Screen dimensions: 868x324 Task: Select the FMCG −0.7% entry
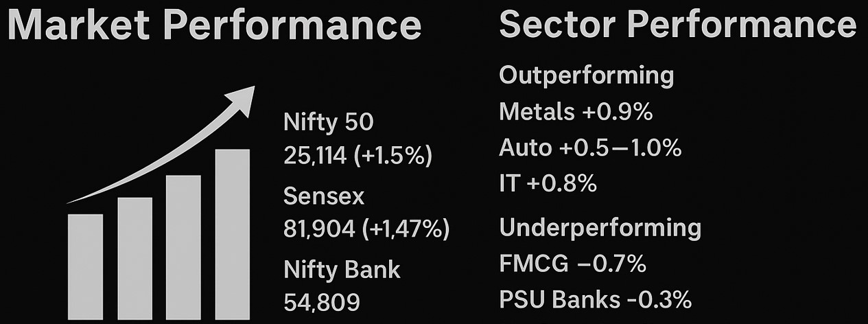pos(573,264)
